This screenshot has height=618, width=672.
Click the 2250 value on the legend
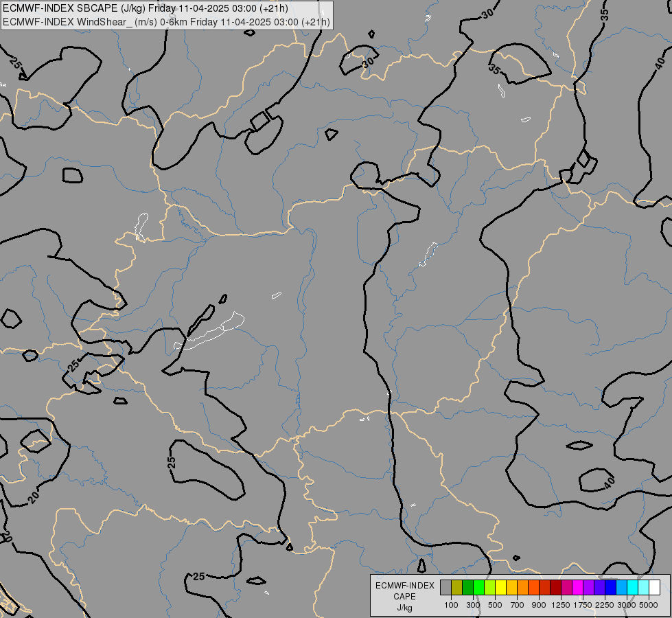[x=605, y=605]
